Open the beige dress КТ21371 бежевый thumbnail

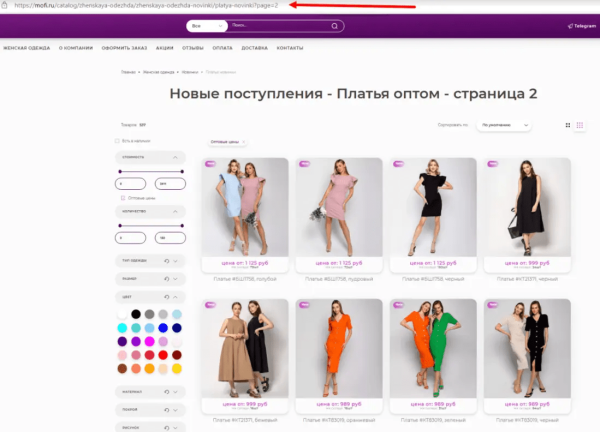click(x=245, y=348)
